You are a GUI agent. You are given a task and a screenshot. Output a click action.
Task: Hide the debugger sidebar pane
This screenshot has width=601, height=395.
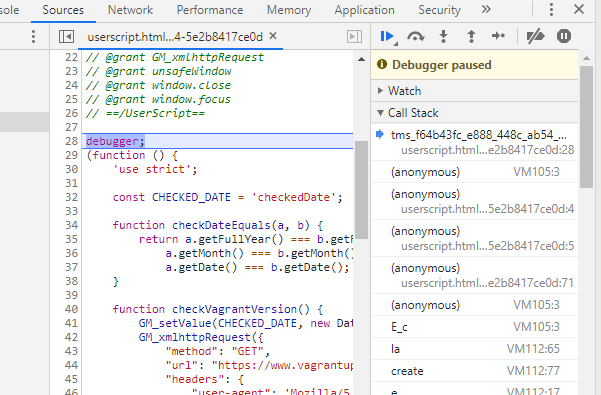354,37
